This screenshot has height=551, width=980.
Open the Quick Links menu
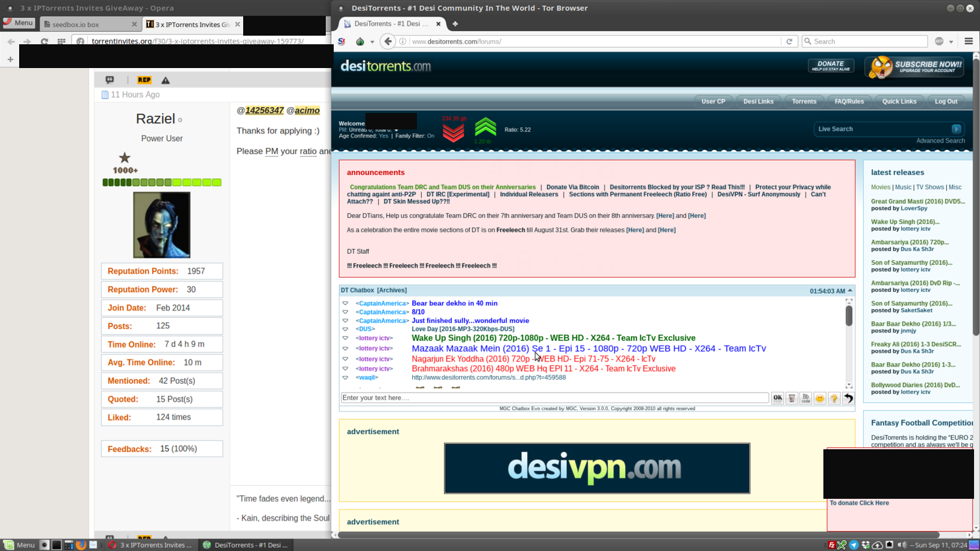tap(899, 101)
